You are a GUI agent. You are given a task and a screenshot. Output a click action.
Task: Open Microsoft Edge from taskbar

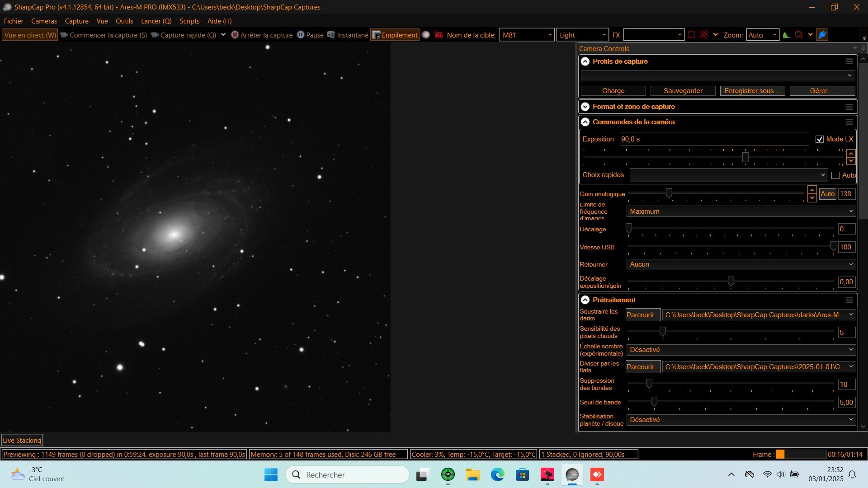(497, 475)
